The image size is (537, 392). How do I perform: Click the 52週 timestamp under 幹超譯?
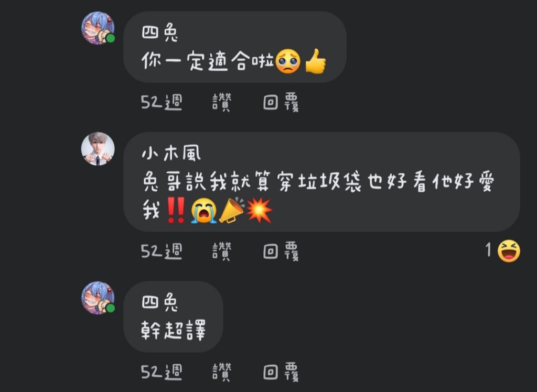[162, 372]
